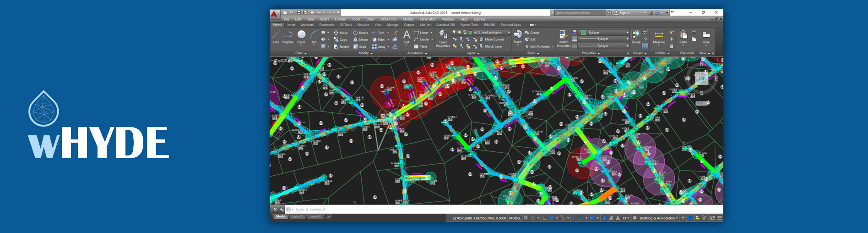
Task: Toggle layer on/off lightbulb icon
Action: pyautogui.click(x=454, y=33)
